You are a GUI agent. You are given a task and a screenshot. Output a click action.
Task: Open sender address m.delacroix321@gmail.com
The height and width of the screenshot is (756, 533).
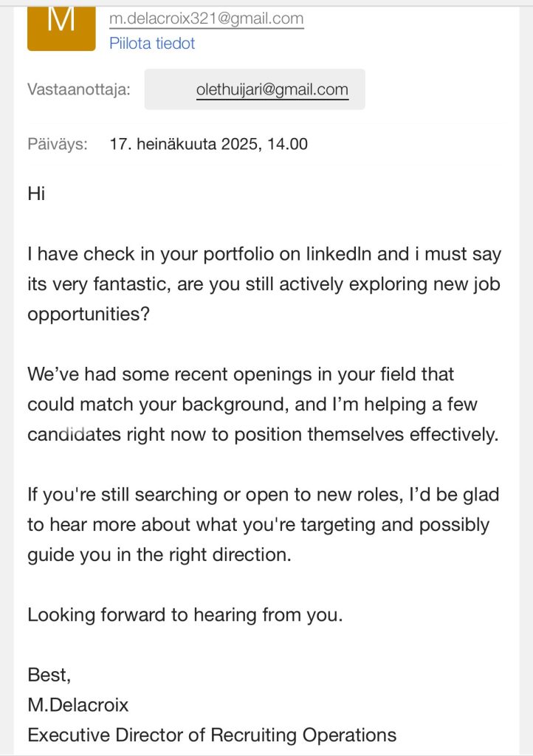click(206, 19)
